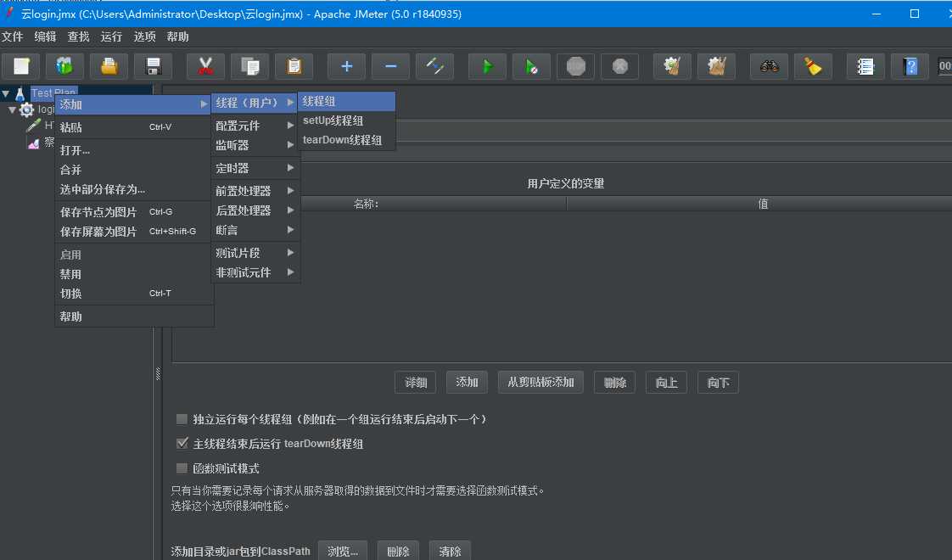Image resolution: width=952 pixels, height=560 pixels.
Task: Click the Clear results gear-broom icon
Action: 672,65
